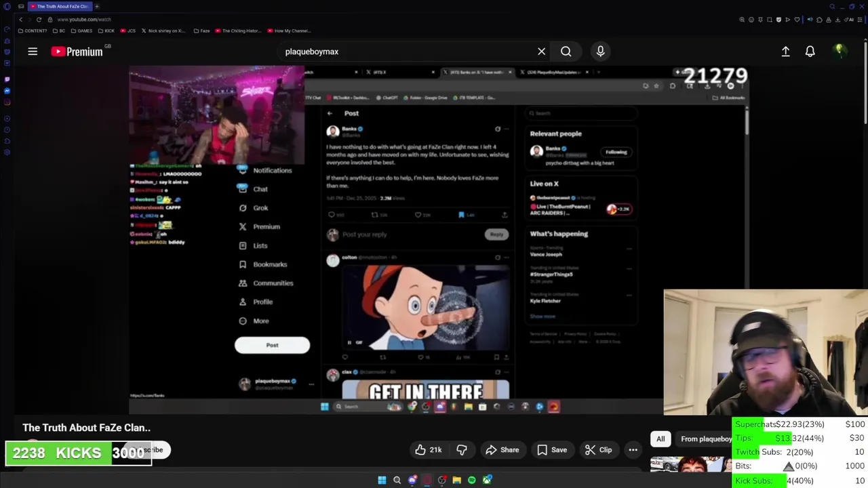Go to YouTube Premium home logo
The height and width of the screenshot is (488, 868).
point(77,52)
